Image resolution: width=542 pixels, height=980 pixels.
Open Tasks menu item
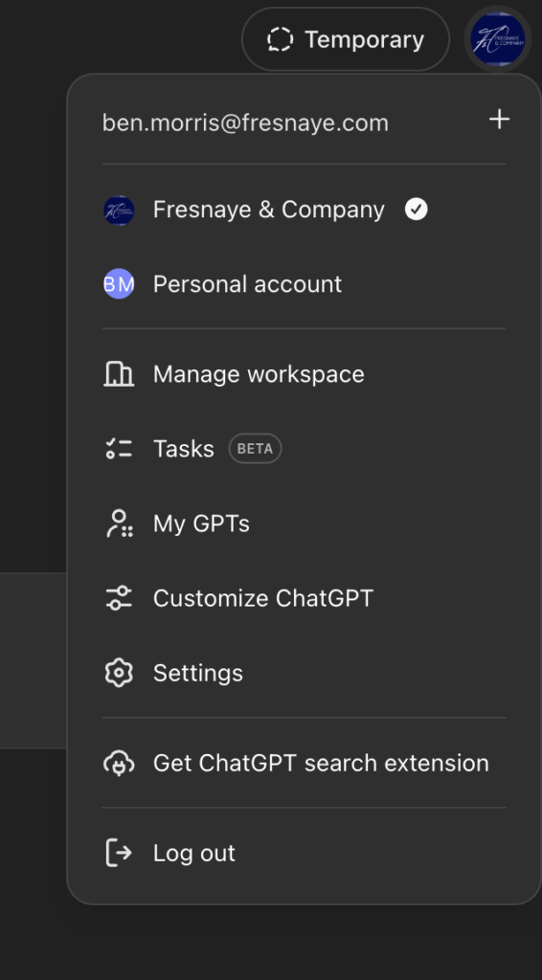304,449
